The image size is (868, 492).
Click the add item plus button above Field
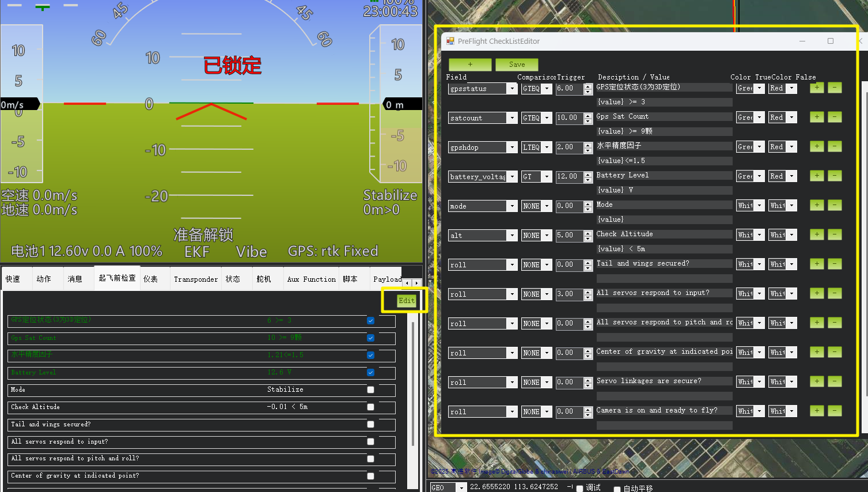click(470, 65)
